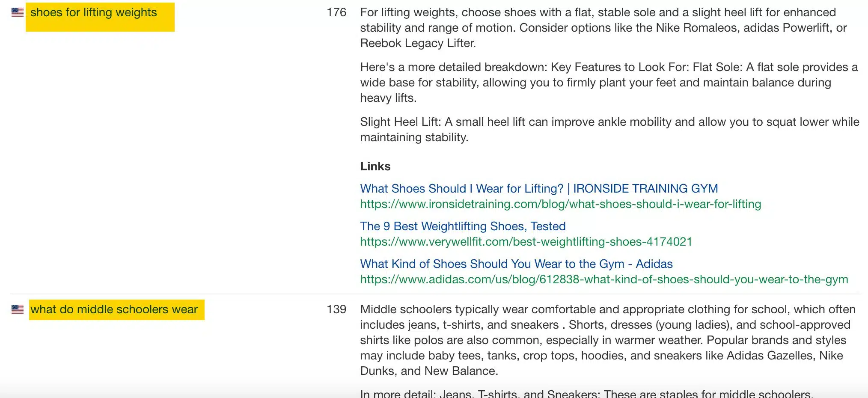
Task: Click the US flag beside middle schoolers keyword
Action: (18, 309)
